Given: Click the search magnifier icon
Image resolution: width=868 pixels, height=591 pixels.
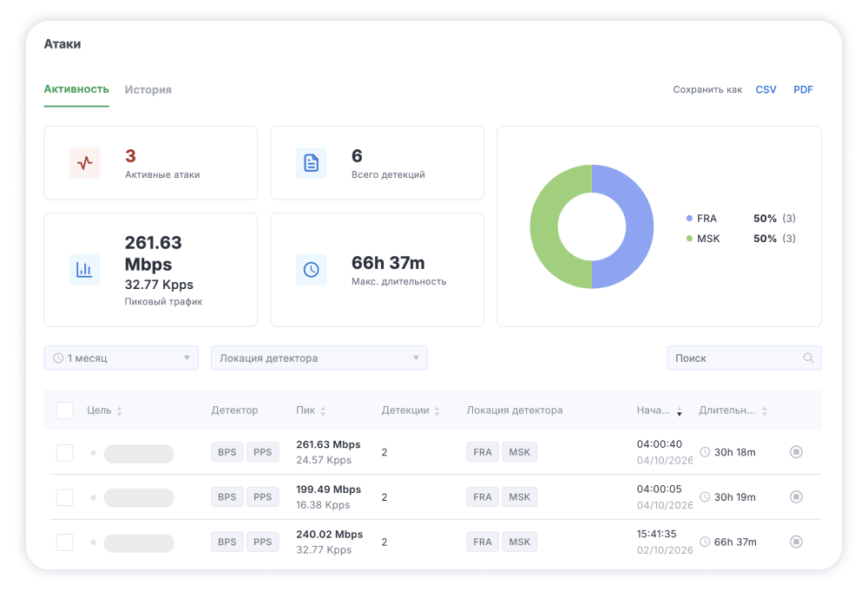Looking at the screenshot, I should click(x=808, y=358).
